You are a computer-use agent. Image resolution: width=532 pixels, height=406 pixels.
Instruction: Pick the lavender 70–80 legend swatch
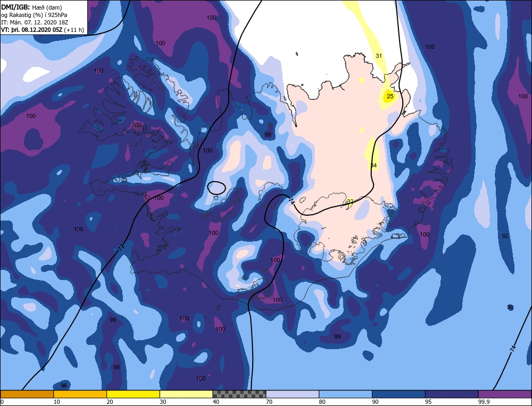(293, 394)
